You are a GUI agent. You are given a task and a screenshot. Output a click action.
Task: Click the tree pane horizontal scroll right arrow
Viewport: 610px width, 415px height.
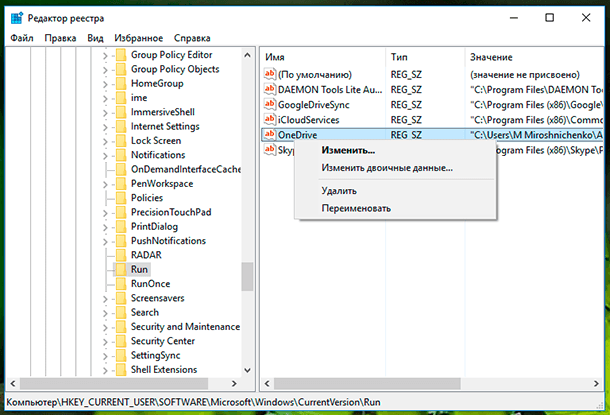point(234,383)
